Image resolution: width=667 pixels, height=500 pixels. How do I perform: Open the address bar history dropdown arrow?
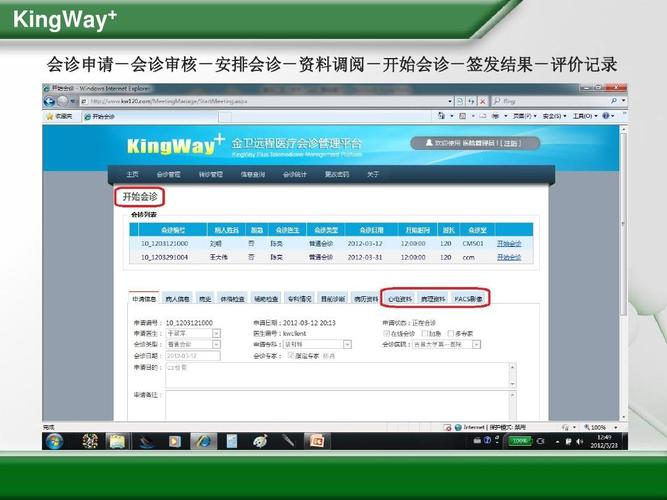click(x=450, y=101)
